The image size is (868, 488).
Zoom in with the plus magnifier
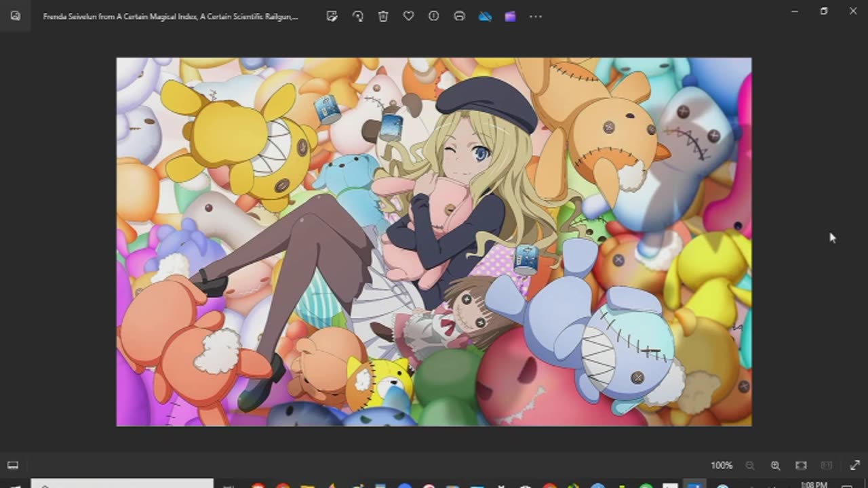tap(775, 466)
